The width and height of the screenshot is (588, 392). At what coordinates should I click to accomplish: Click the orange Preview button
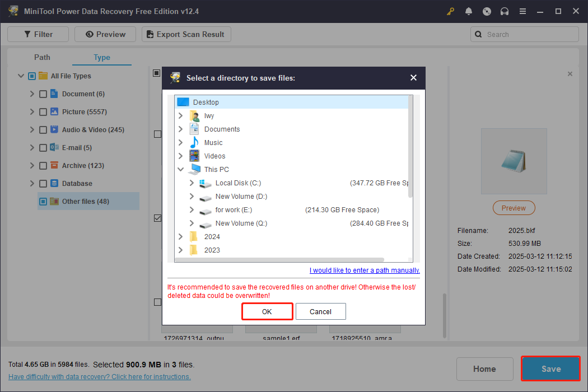click(x=514, y=208)
